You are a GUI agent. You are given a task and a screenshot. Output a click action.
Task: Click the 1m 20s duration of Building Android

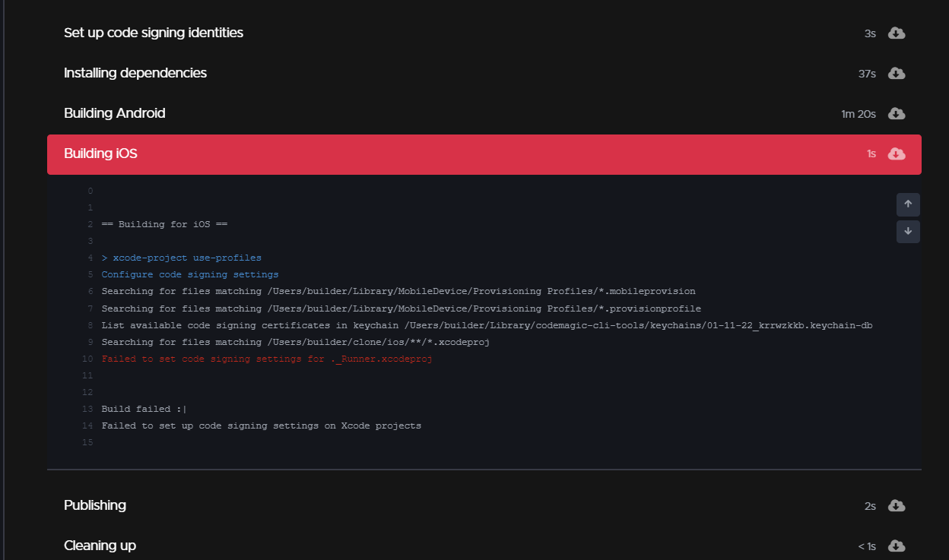click(x=859, y=115)
